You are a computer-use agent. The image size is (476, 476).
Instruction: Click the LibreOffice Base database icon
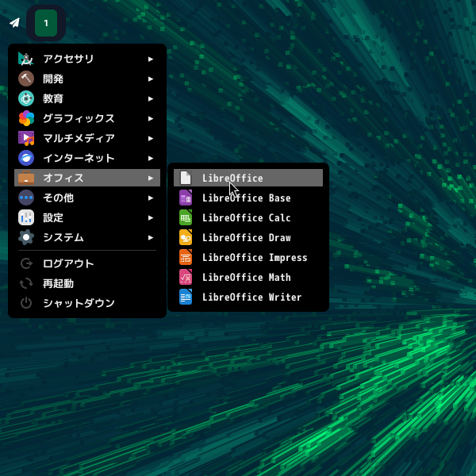pos(186,198)
